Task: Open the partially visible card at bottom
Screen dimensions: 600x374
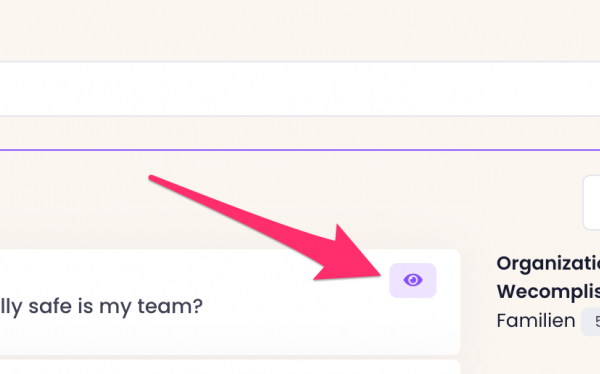Action: (x=230, y=367)
